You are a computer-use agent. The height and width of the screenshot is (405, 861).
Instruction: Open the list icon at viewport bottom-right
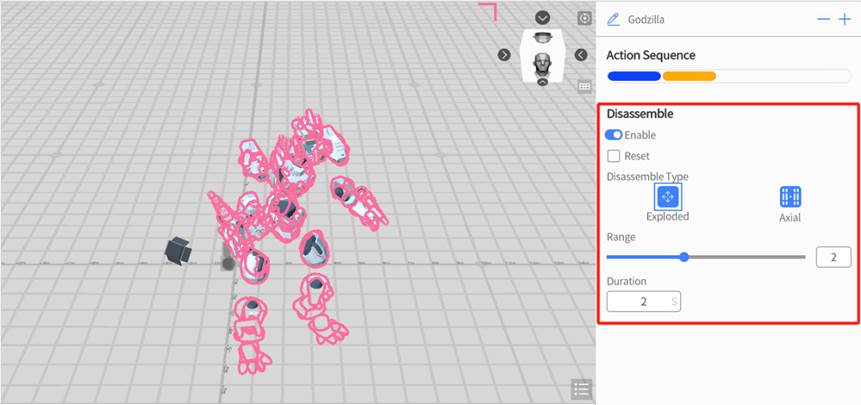point(580,389)
